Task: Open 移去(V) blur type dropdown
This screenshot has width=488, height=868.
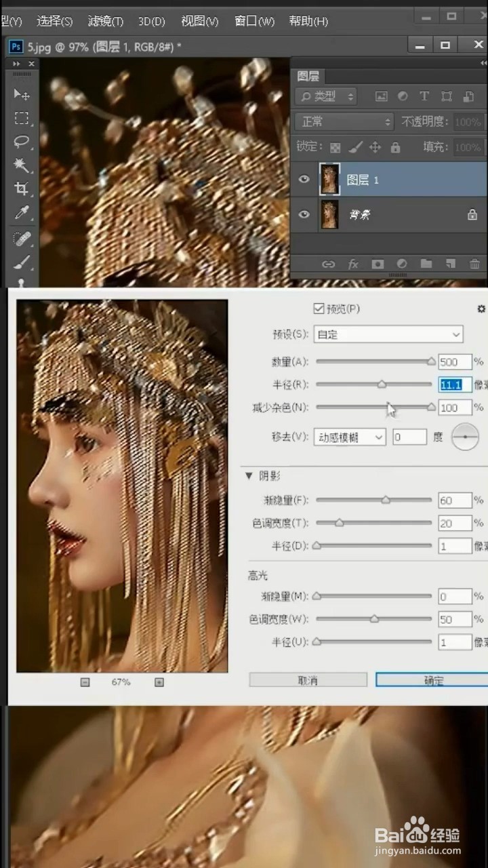Action: tap(349, 437)
